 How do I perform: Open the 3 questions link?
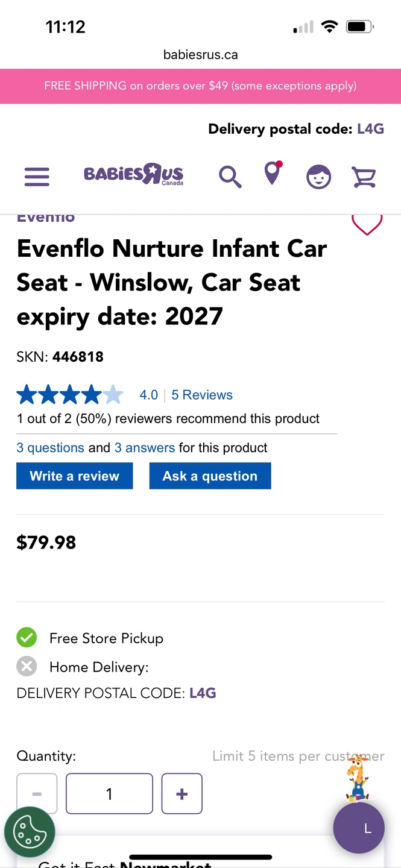pos(50,448)
